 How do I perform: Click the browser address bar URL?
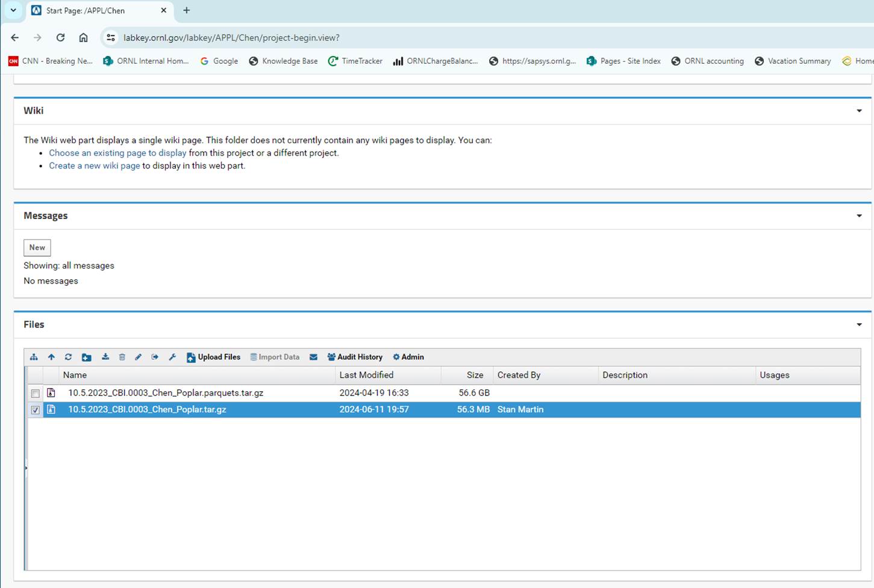point(231,38)
